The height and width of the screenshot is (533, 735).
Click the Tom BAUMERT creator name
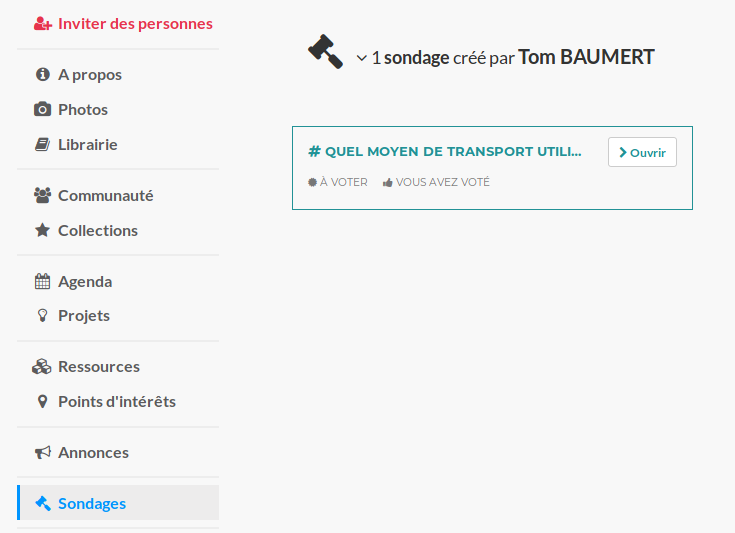586,57
